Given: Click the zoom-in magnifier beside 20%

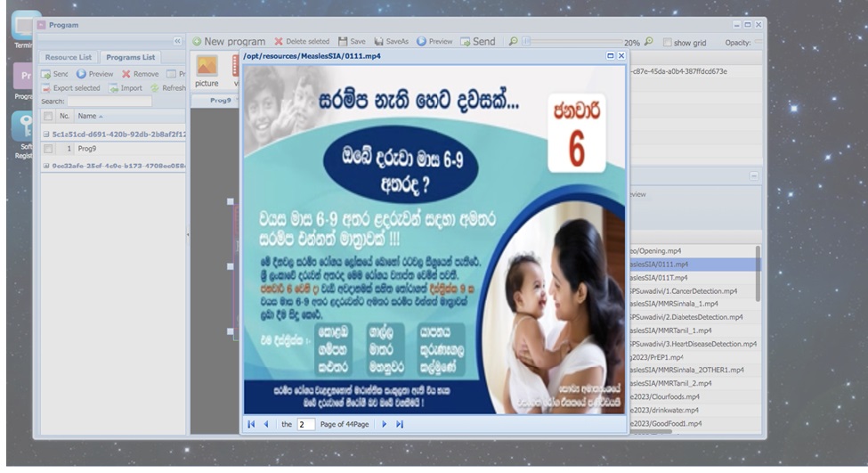Looking at the screenshot, I should click(648, 41).
